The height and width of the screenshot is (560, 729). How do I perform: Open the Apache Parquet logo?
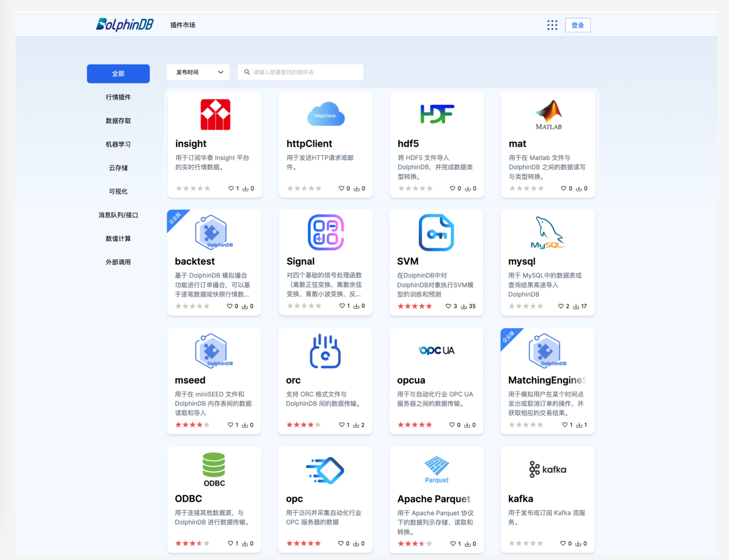coord(436,469)
